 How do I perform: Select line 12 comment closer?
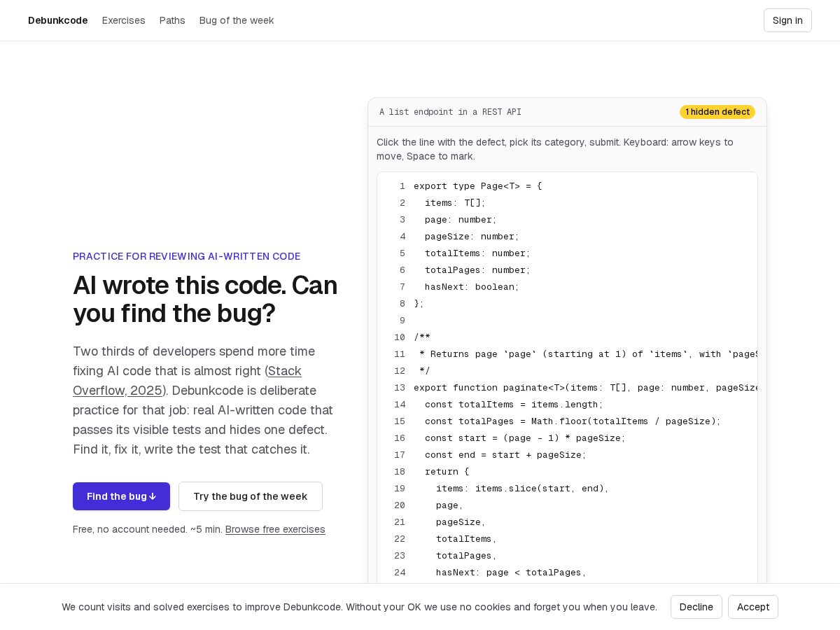[x=567, y=371]
